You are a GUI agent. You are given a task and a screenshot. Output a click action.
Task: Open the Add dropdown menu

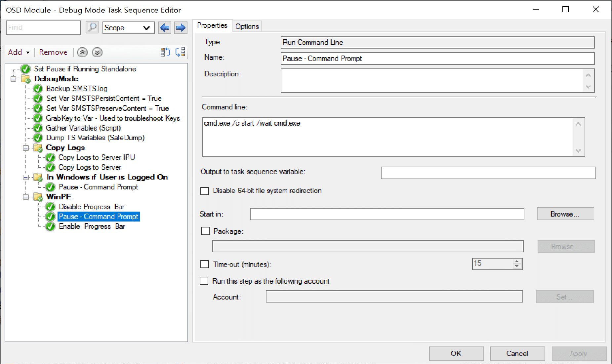click(19, 52)
